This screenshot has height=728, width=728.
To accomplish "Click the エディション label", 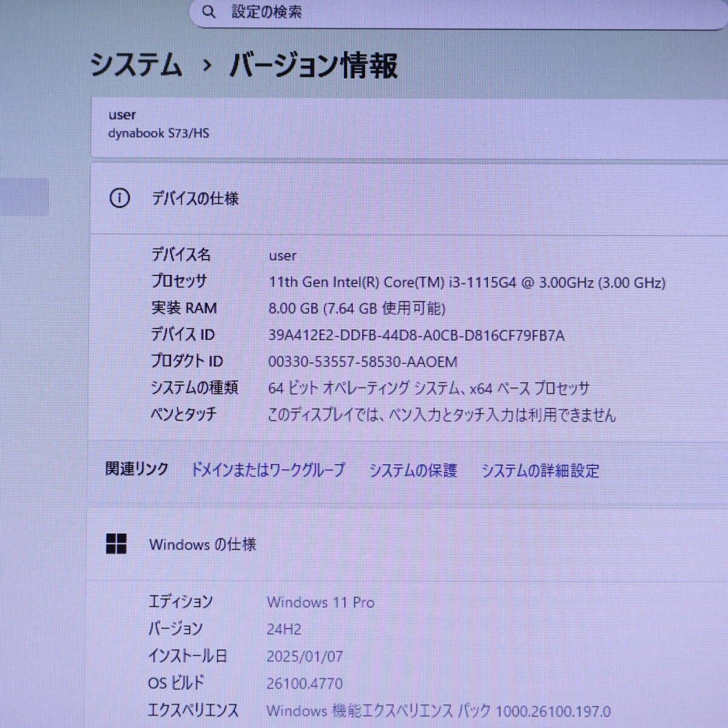I will (181, 602).
